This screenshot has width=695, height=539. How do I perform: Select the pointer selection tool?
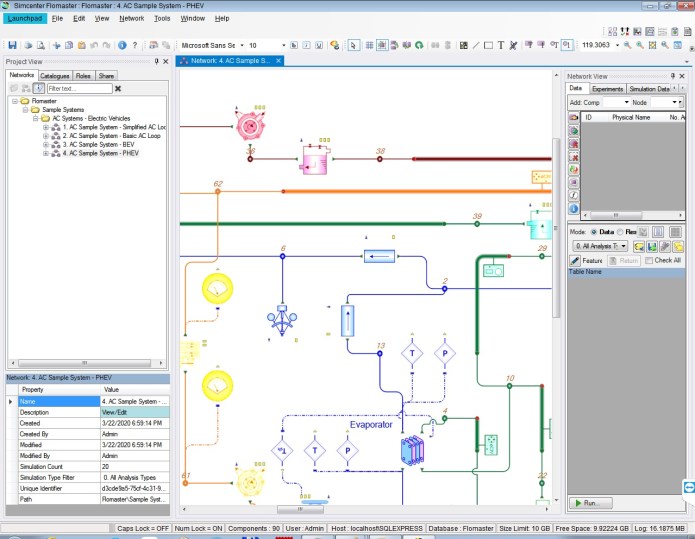coord(353,45)
